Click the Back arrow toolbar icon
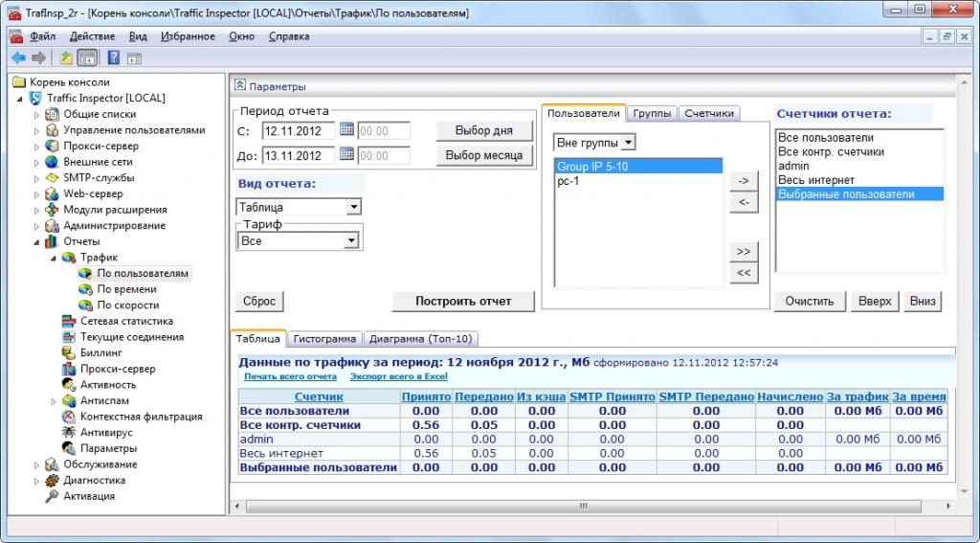 tap(19, 58)
